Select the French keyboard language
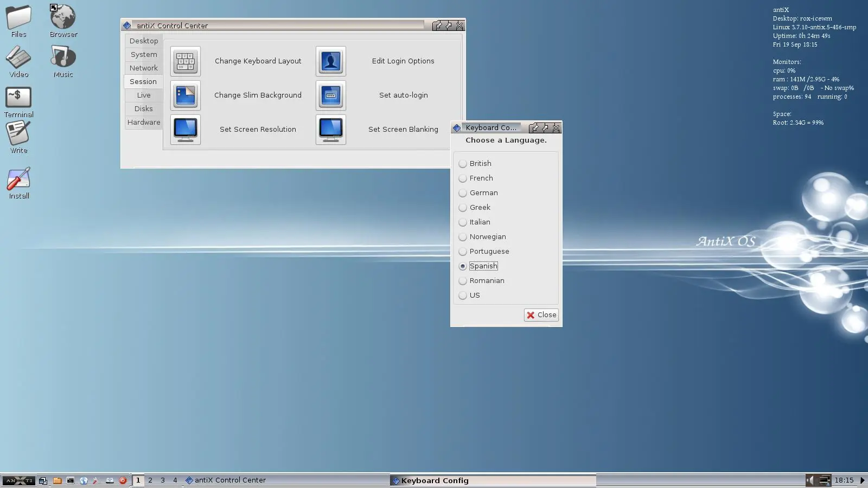Screen dimensions: 868x488 pos(476,178)
